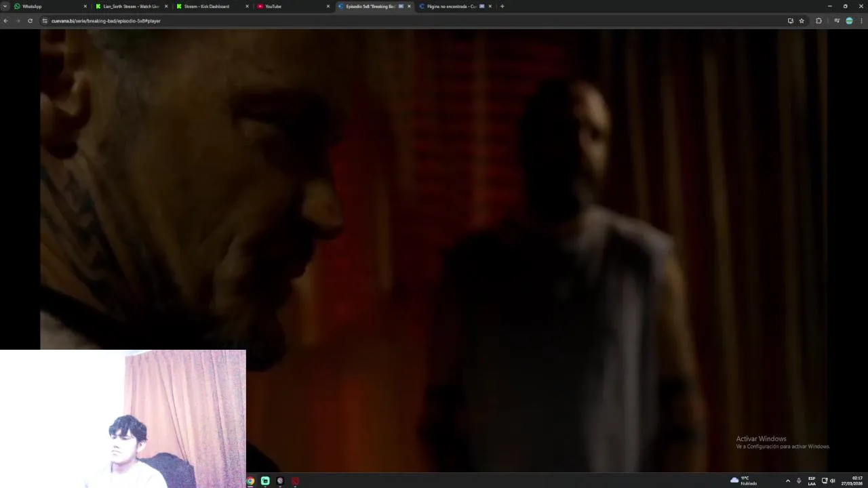Screen dimensions: 868x488
Task: Open the Chrome extensions menu
Action: (818, 21)
